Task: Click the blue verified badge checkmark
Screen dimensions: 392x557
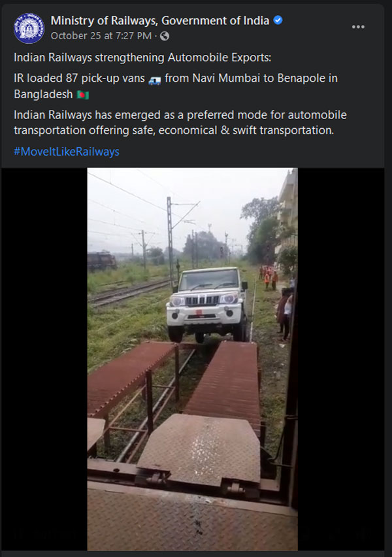Action: pyautogui.click(x=277, y=20)
